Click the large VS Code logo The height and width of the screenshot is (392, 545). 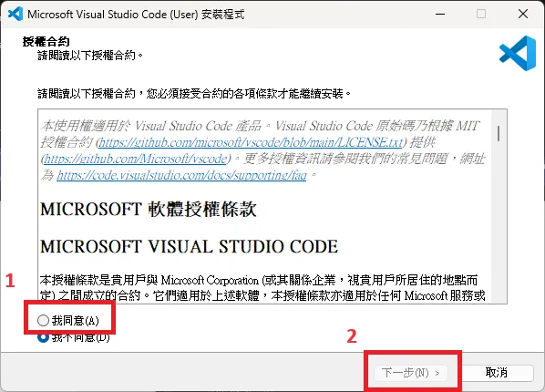coord(518,53)
